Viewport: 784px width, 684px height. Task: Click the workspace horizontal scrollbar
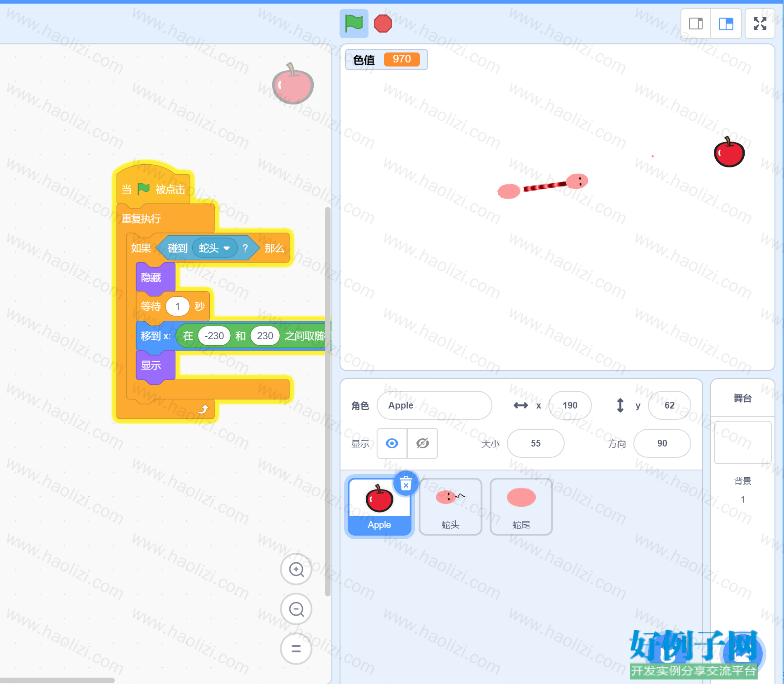coord(57,680)
